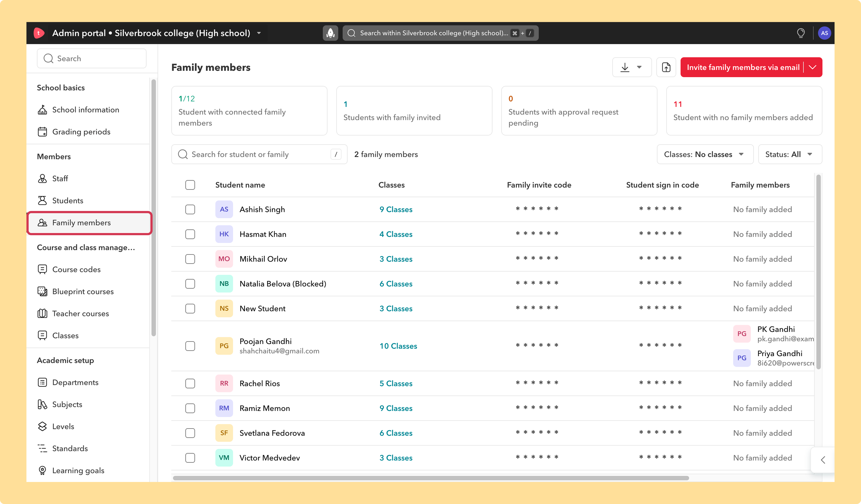Click the download arrow icon

625,67
